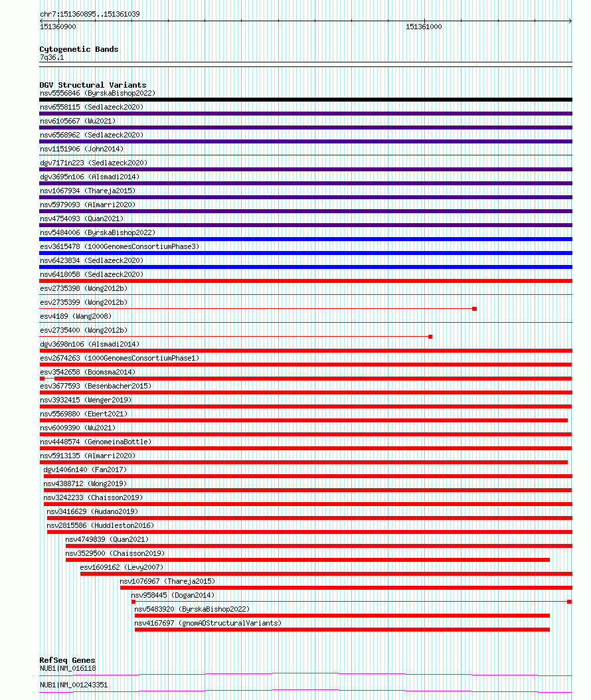Open esv1609162 (Levy2007) entry
This screenshot has width=591, height=700.
click(x=122, y=567)
